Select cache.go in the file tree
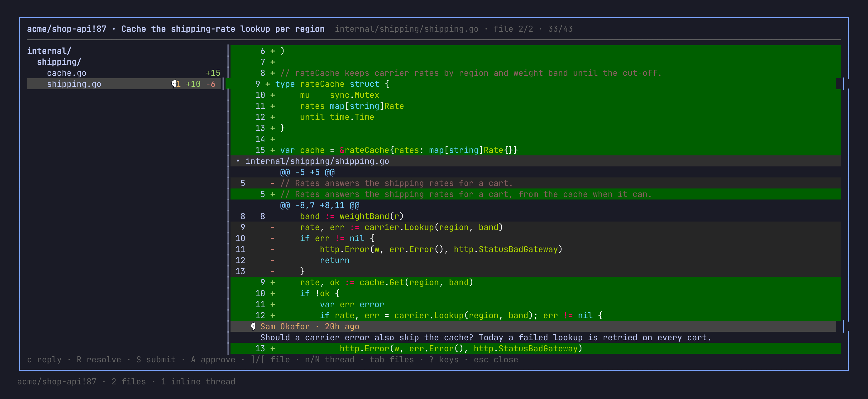Viewport: 868px width, 399px height. (x=124, y=73)
